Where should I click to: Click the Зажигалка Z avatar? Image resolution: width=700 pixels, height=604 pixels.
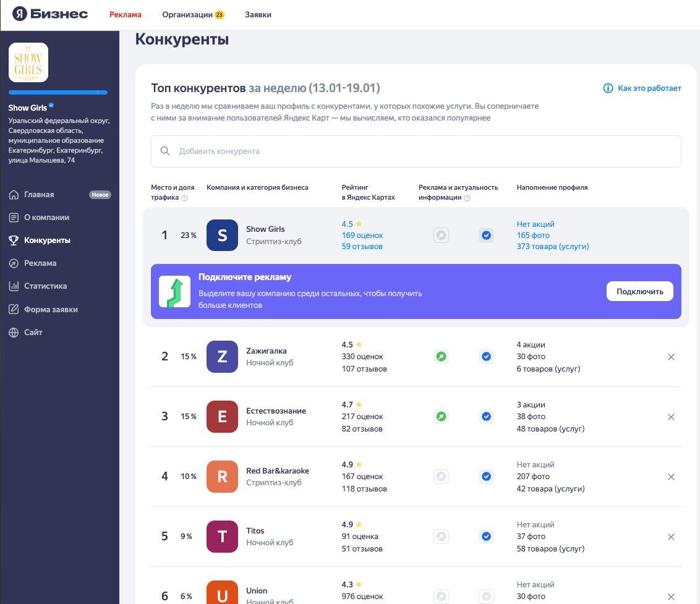(x=222, y=356)
